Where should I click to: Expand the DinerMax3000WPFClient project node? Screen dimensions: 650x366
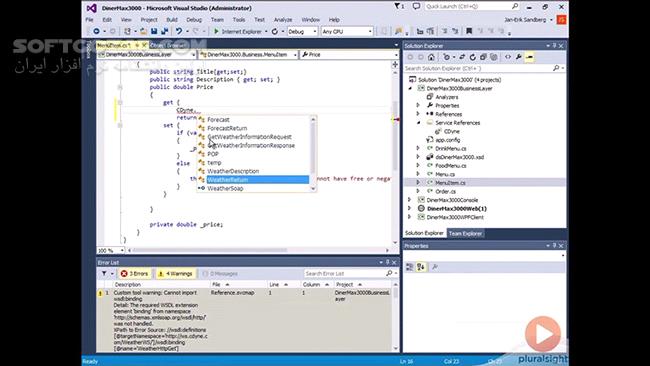tap(409, 217)
